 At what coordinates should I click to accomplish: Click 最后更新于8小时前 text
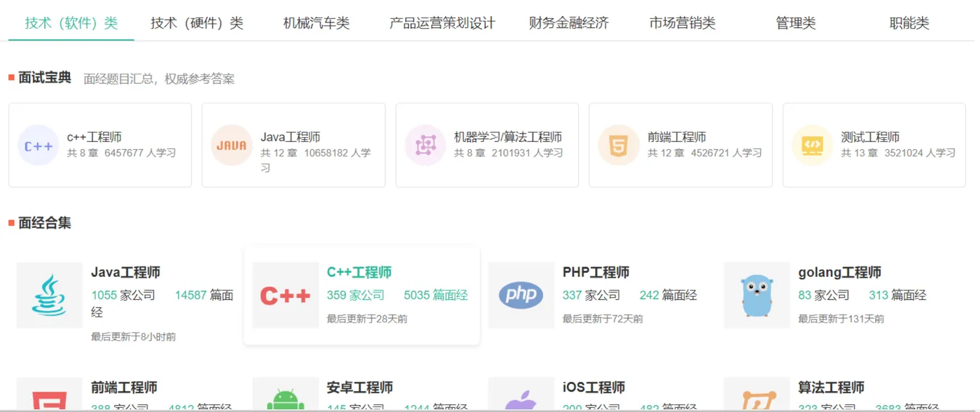[133, 336]
